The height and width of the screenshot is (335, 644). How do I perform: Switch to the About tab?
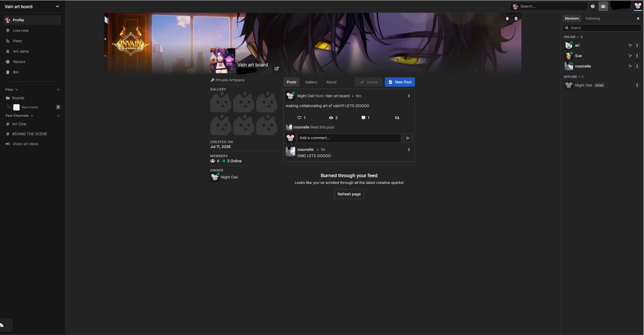coord(331,82)
